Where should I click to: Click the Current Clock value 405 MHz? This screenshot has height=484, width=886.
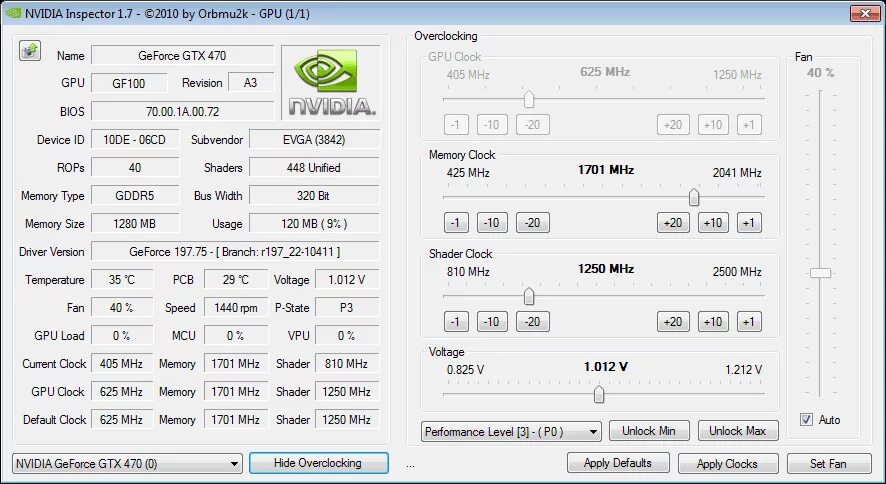[122, 364]
